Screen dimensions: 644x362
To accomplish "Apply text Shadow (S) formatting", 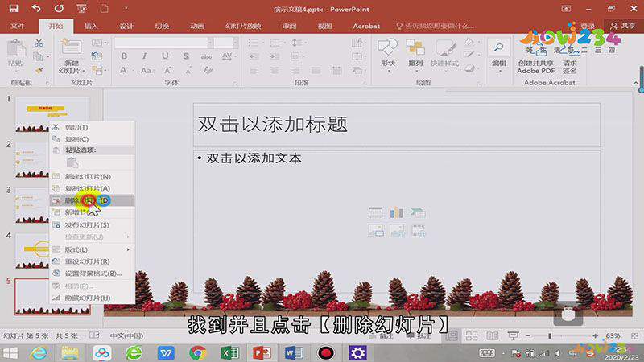I will click(186, 56).
